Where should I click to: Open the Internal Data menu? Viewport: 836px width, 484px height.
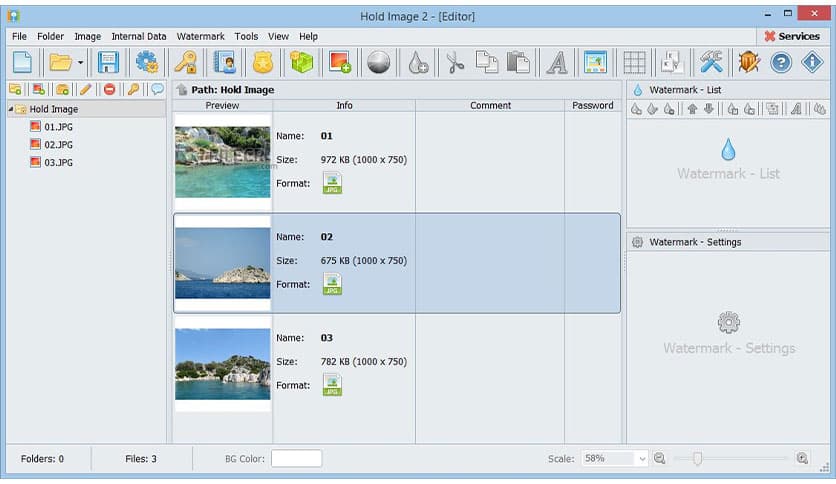(139, 37)
